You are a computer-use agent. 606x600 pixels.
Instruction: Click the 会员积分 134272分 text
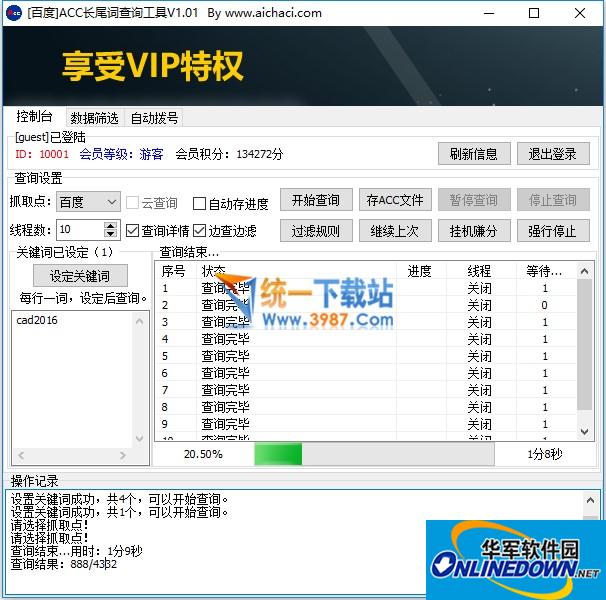tap(229, 154)
